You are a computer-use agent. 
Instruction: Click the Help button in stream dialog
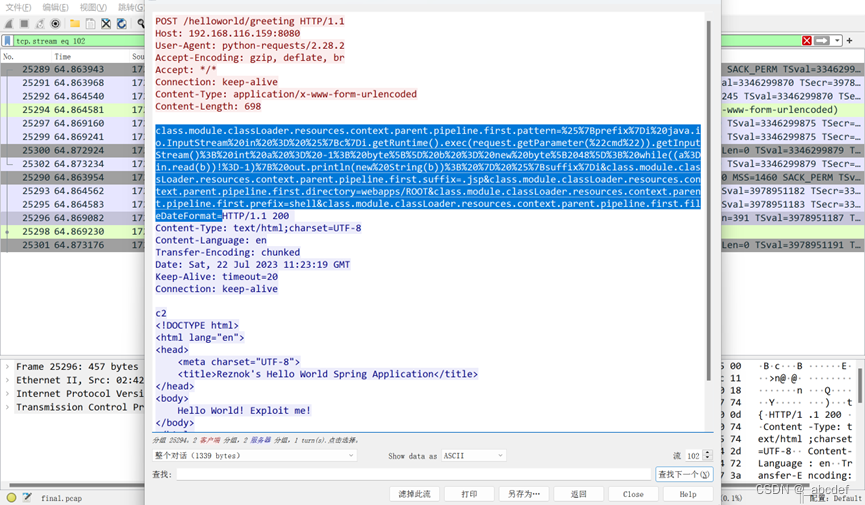pos(688,494)
